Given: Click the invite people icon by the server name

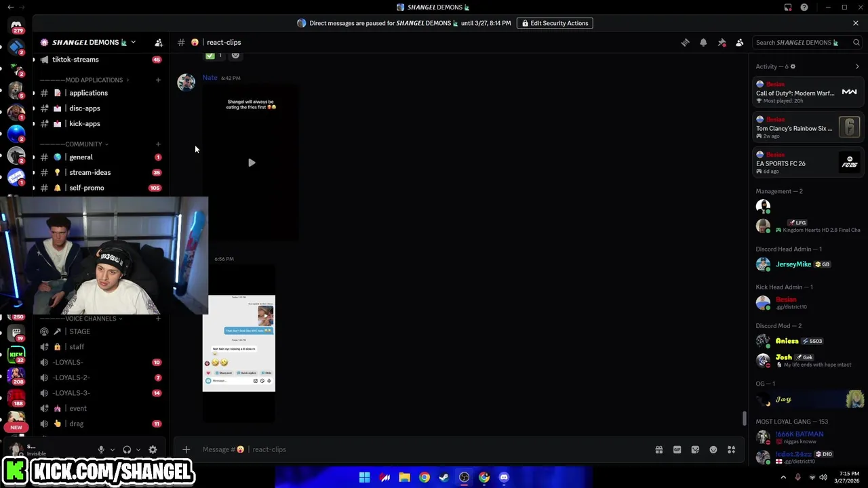Looking at the screenshot, I should coord(159,42).
